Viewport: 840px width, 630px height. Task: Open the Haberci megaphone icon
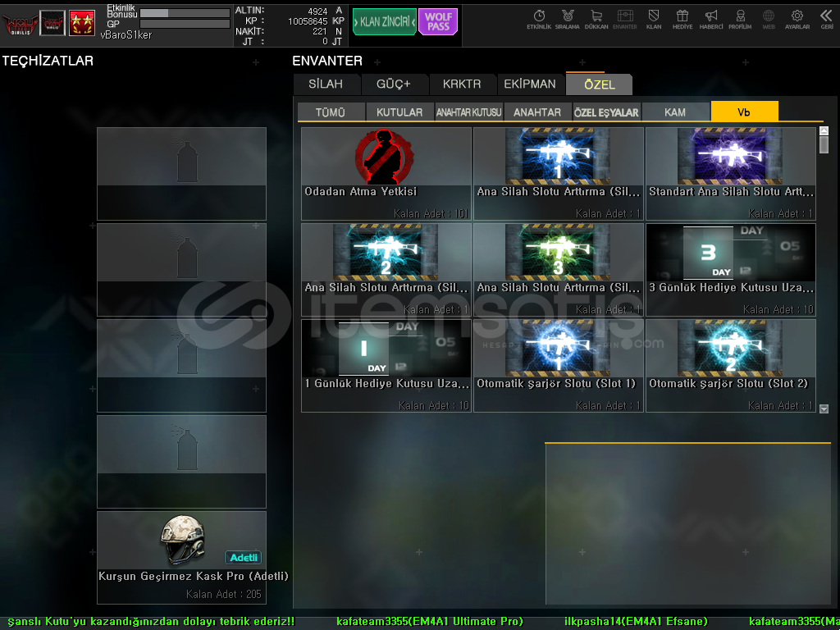point(711,20)
